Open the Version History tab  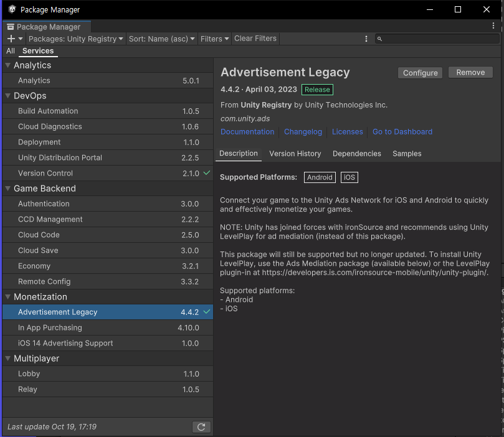(295, 154)
